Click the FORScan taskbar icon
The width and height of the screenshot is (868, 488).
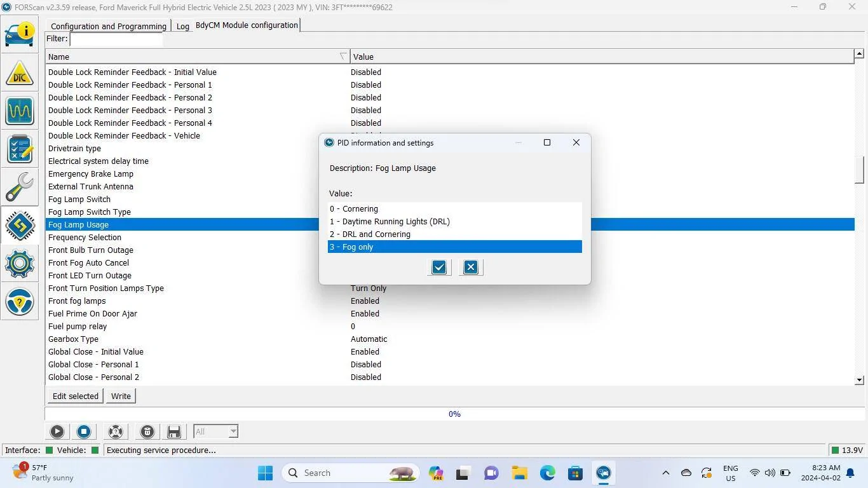pos(604,473)
